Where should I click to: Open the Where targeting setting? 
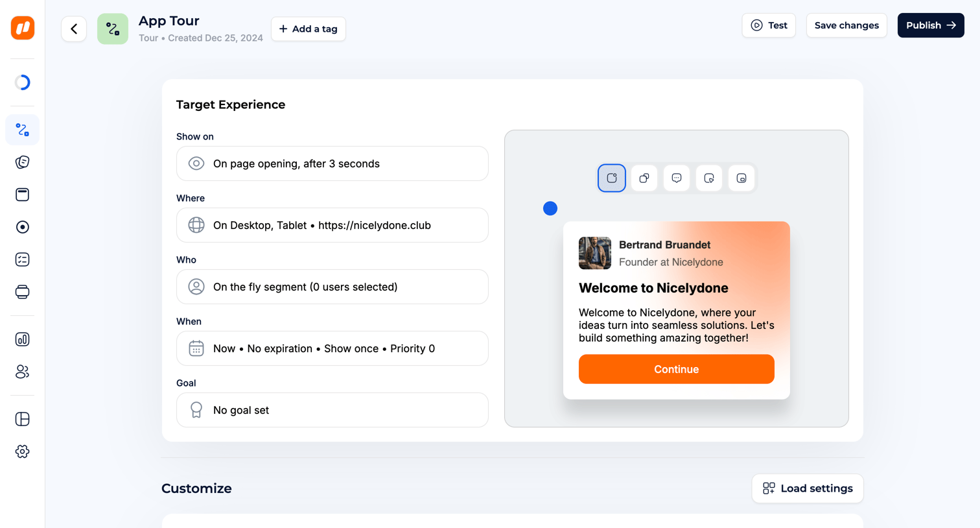[332, 225]
